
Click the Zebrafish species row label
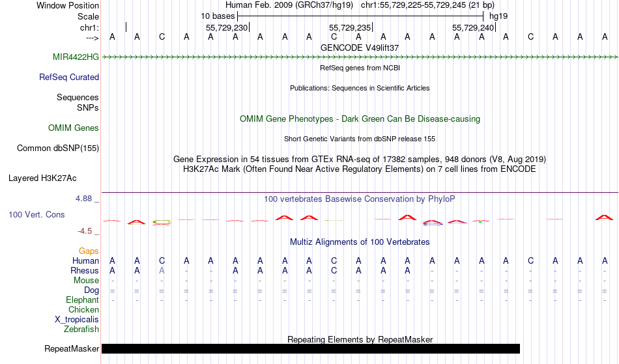point(81,329)
